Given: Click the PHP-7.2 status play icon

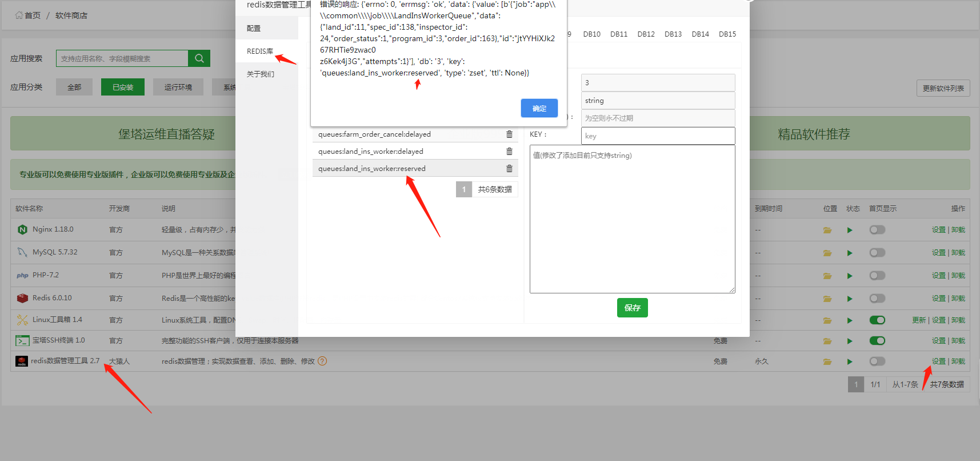Looking at the screenshot, I should [850, 276].
